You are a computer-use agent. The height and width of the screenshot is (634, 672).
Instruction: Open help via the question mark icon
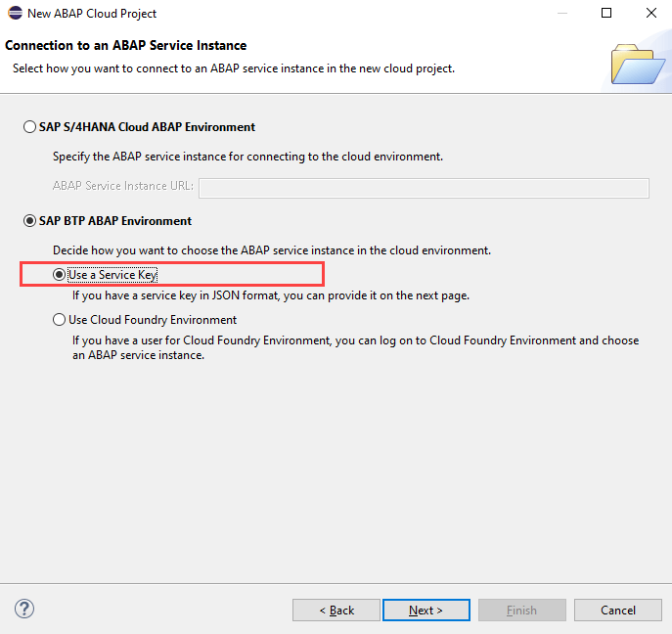pos(24,609)
